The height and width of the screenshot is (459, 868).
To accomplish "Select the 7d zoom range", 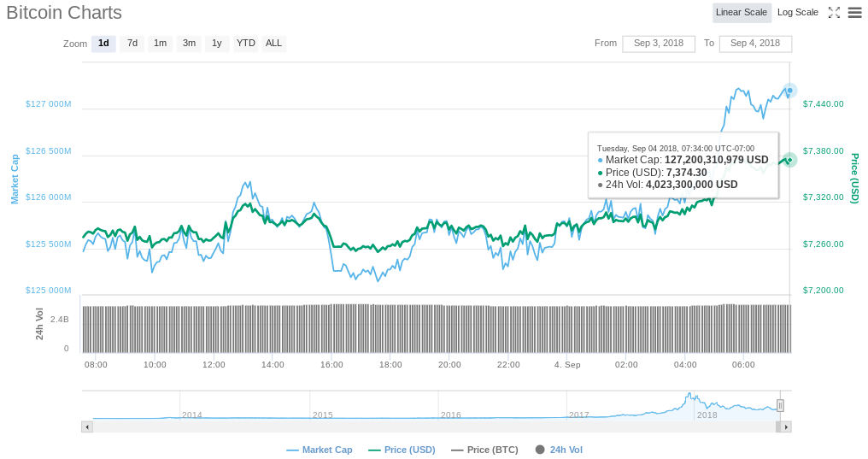I will (x=132, y=44).
